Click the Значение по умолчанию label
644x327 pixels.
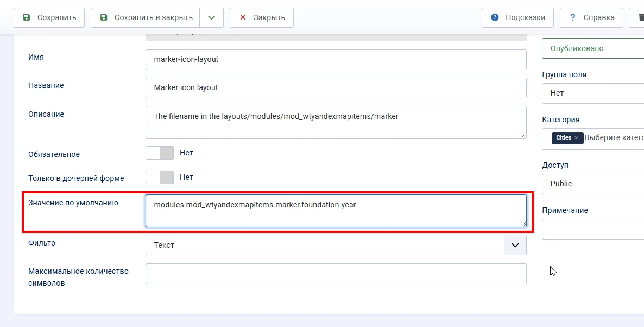[73, 203]
